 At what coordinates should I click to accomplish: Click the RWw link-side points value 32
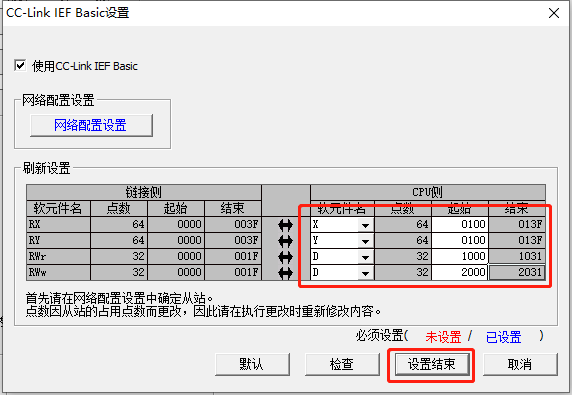119,272
